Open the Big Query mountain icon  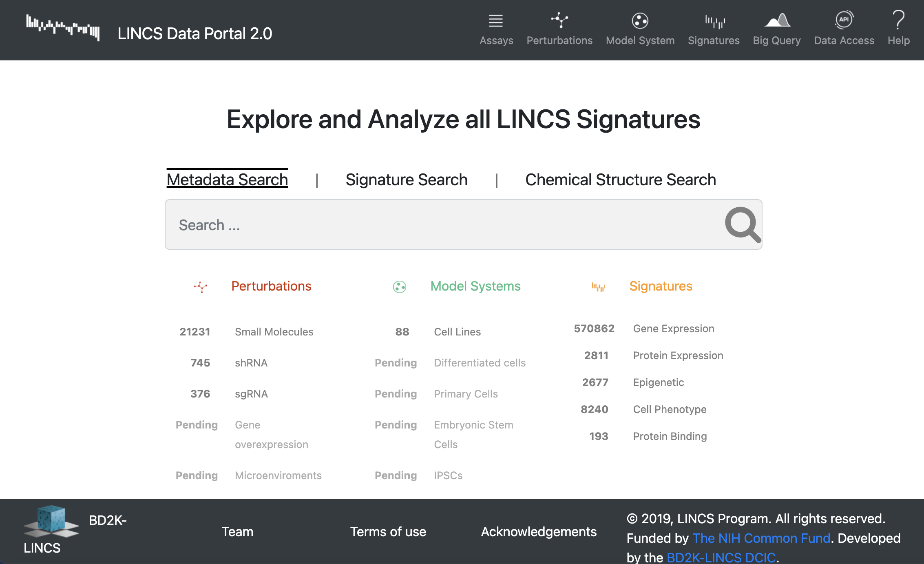click(777, 20)
